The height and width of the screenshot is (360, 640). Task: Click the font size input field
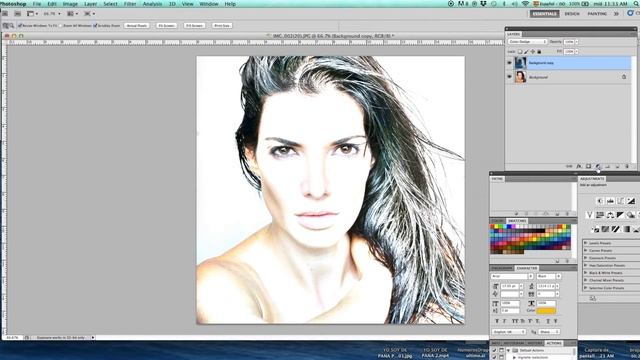click(x=510, y=287)
